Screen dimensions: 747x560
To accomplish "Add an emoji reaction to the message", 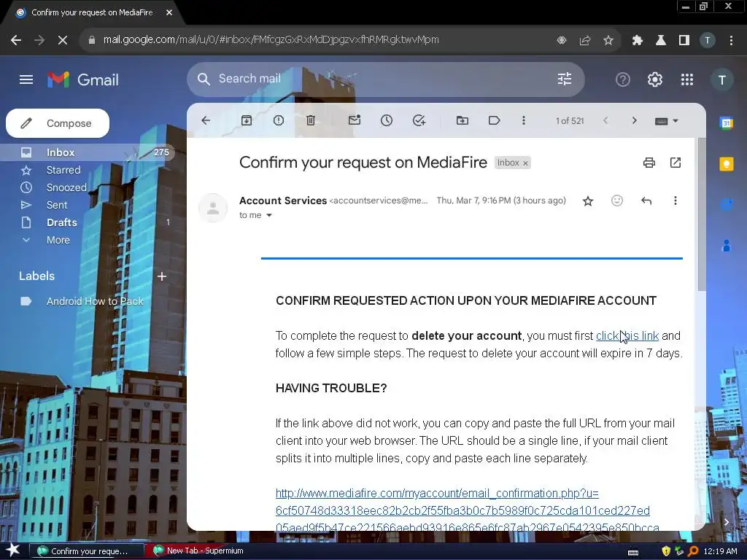I will (617, 201).
